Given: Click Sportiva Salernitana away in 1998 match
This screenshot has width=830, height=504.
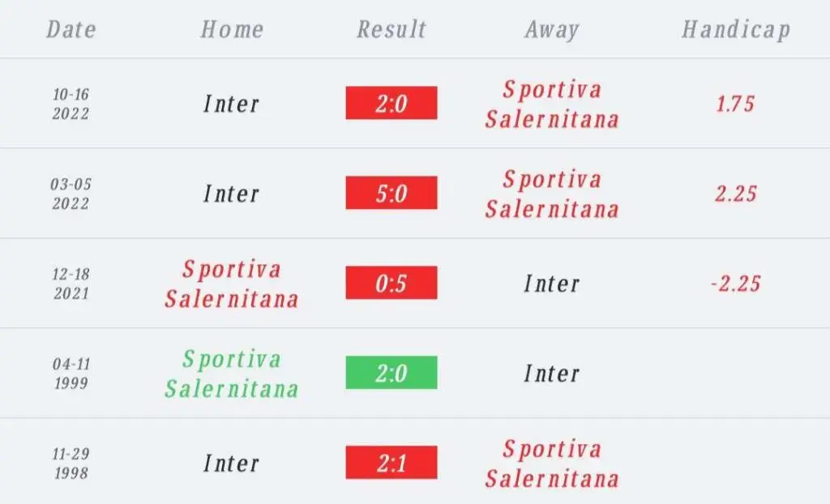Looking at the screenshot, I should (x=551, y=463).
